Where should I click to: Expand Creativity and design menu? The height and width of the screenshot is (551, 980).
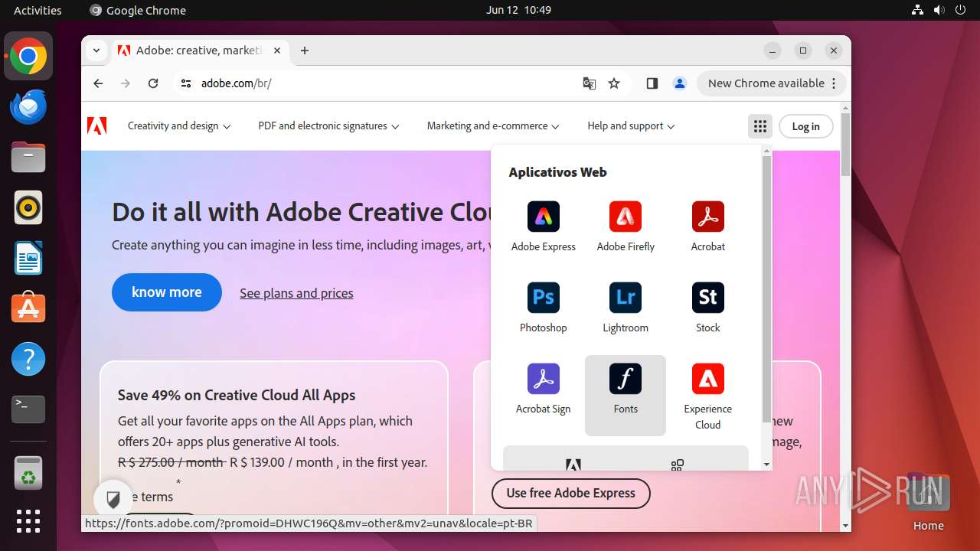point(179,126)
